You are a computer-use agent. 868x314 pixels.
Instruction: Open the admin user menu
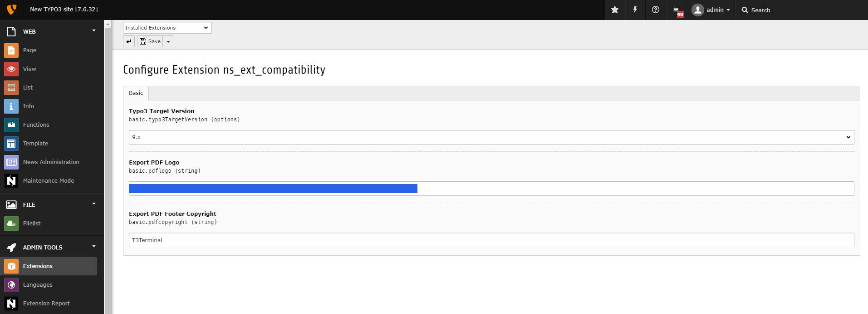(x=711, y=10)
